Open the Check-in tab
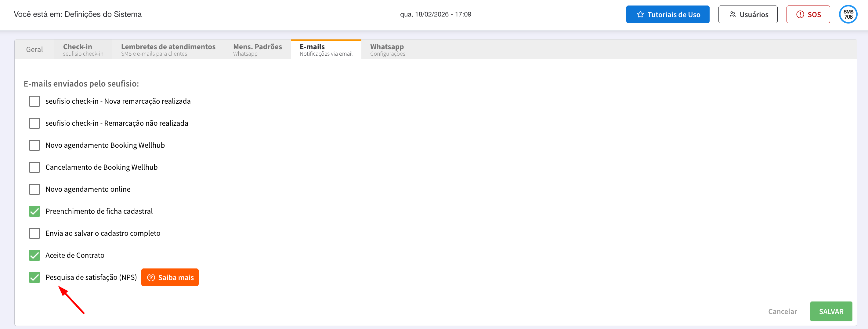 click(83, 50)
